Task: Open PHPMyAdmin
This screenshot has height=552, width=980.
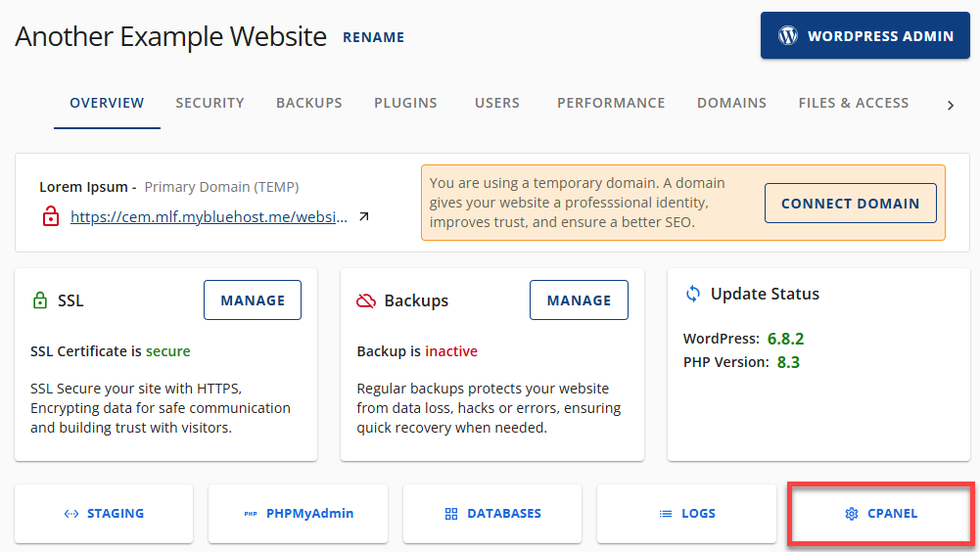Action: coord(298,514)
